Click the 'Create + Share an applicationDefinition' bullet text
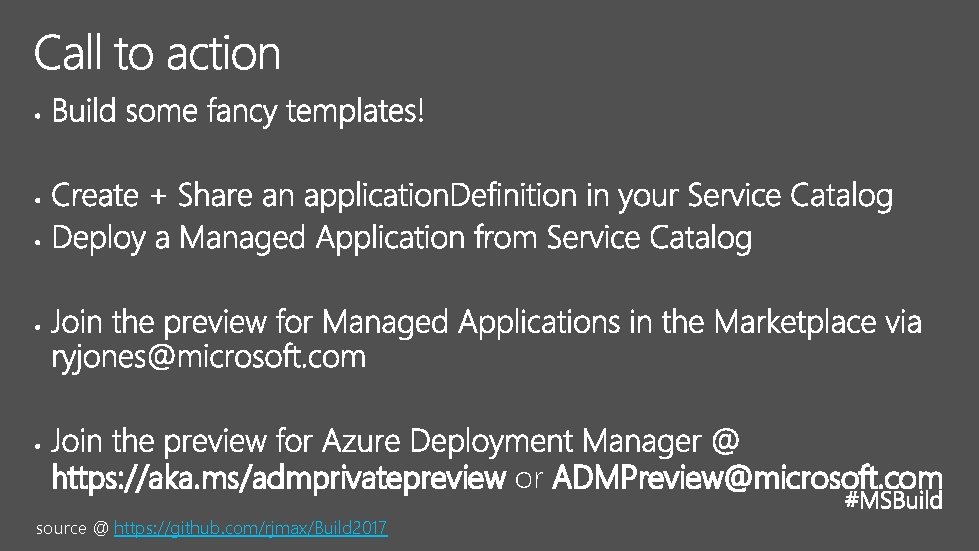This screenshot has height=551, width=979. pyautogui.click(x=472, y=196)
